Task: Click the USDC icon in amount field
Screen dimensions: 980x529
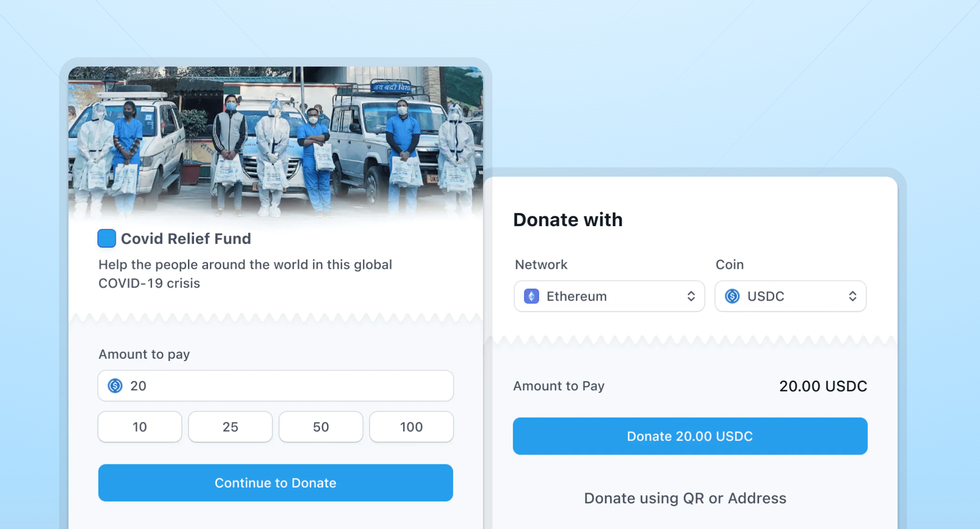Action: (x=115, y=386)
